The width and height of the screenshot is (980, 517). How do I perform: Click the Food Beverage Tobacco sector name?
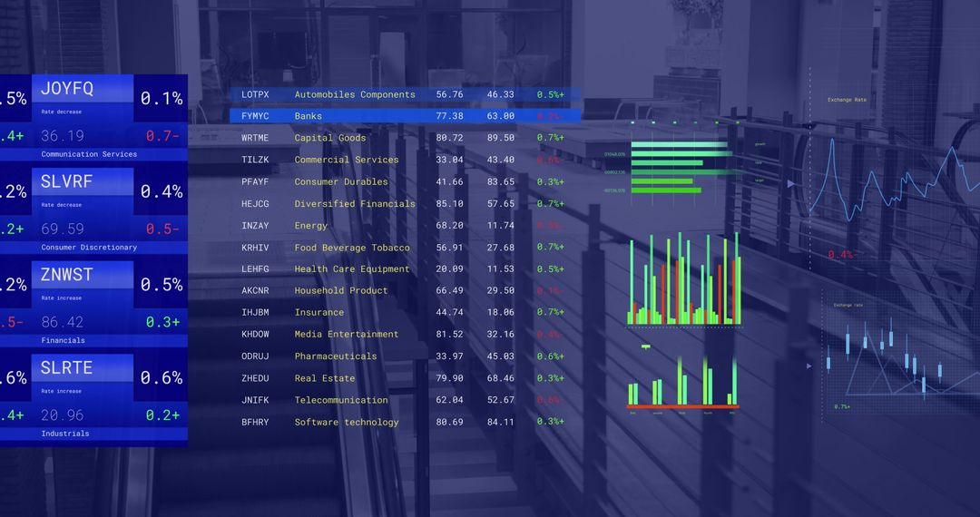[352, 248]
